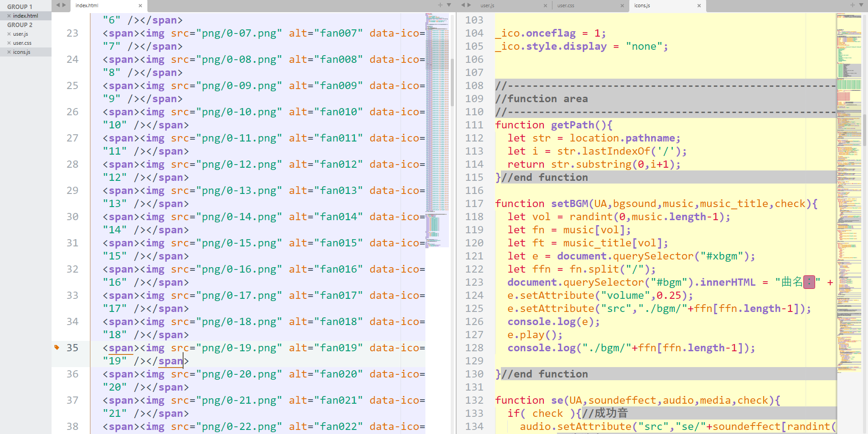Add a new tab in the right pane
Screen dimensions: 868x434
pyautogui.click(x=852, y=5)
